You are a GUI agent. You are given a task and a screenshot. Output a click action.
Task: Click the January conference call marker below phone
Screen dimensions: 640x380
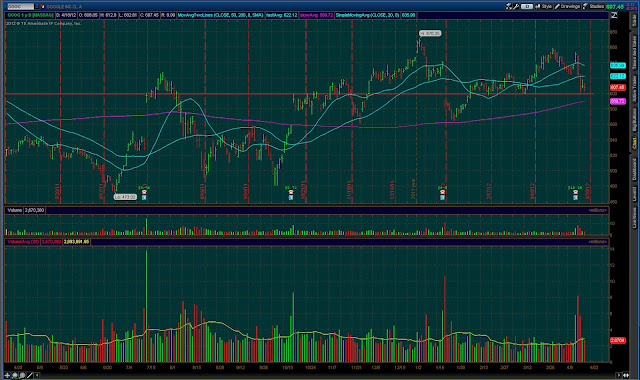click(442, 198)
